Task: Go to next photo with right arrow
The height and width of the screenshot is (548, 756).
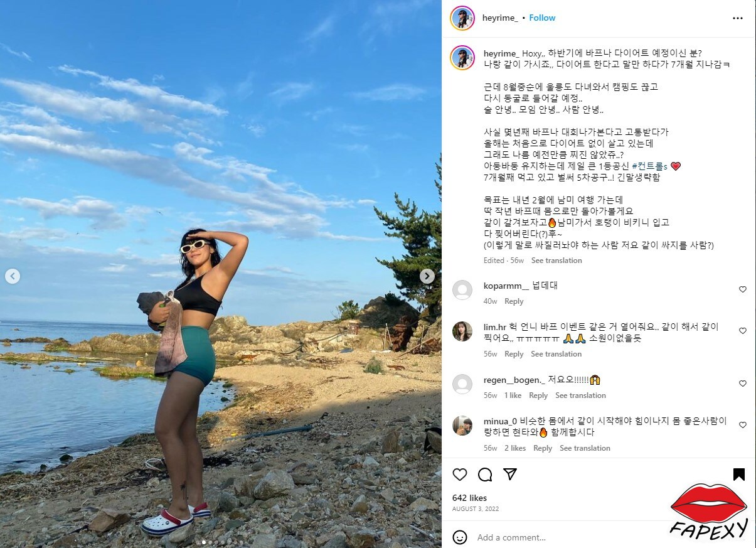Action: point(427,276)
